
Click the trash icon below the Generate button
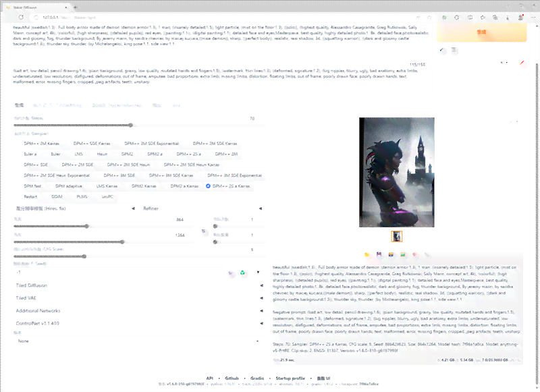point(454,51)
